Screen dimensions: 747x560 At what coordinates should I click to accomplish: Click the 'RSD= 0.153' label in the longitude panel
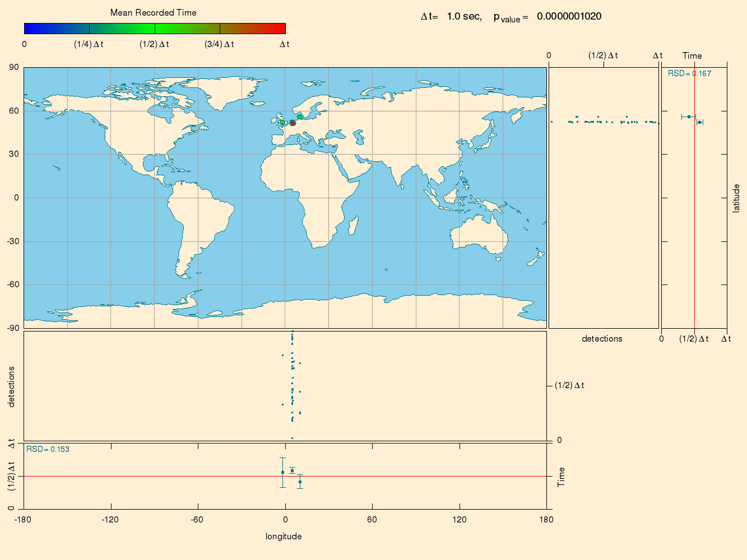(x=48, y=449)
